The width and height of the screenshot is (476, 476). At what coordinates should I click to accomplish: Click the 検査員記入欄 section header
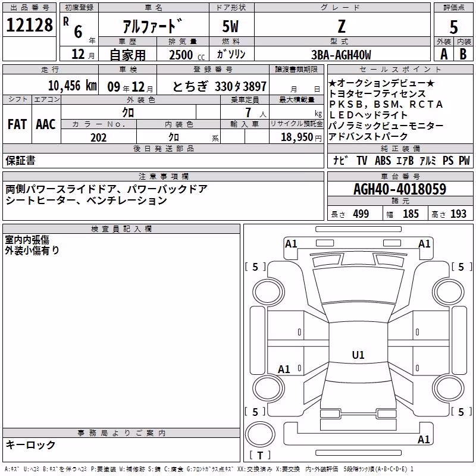point(121,229)
